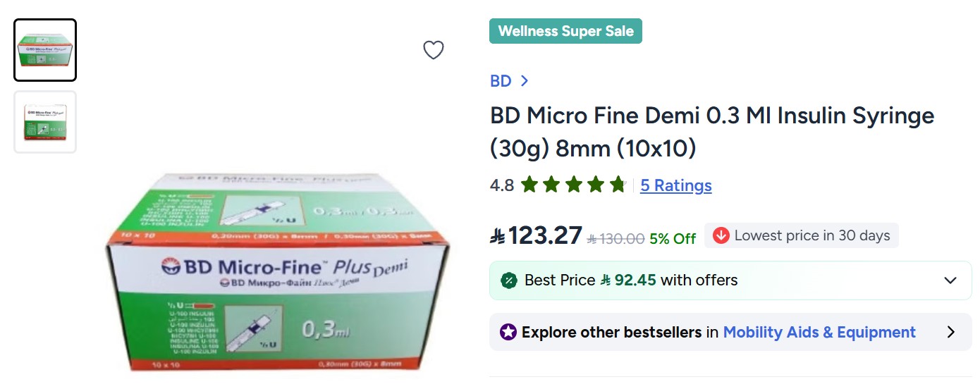Click the main product box image

tap(278, 271)
